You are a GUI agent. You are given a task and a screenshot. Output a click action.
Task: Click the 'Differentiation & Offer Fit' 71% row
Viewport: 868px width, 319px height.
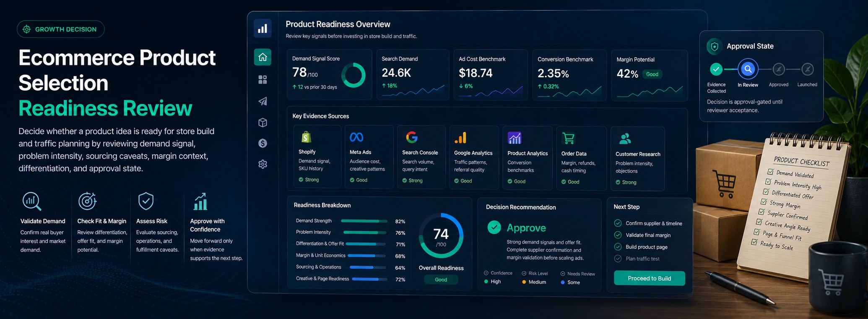351,244
